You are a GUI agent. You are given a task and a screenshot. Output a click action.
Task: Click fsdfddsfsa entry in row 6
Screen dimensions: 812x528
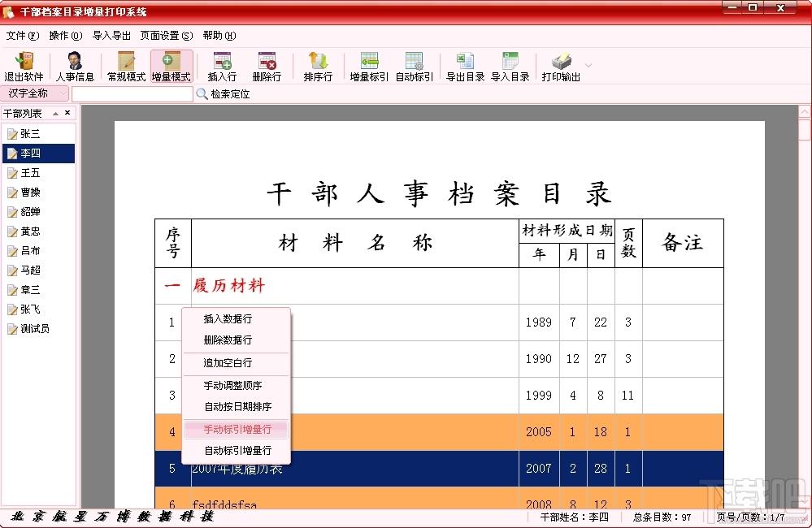(x=224, y=504)
